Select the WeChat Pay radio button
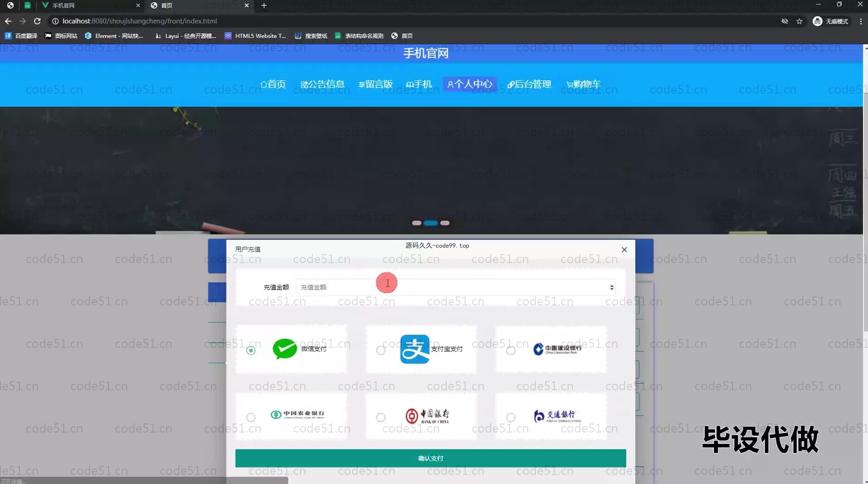Screen dimensions: 868x484 click(x=251, y=350)
